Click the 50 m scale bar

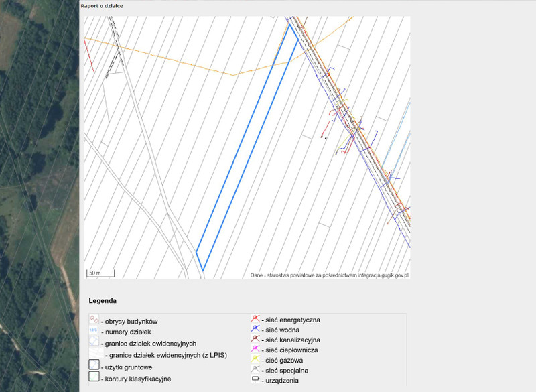100,273
